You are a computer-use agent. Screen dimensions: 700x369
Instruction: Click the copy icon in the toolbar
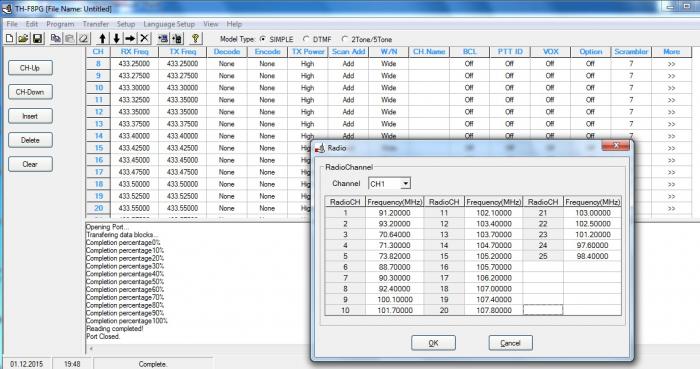pos(56,39)
